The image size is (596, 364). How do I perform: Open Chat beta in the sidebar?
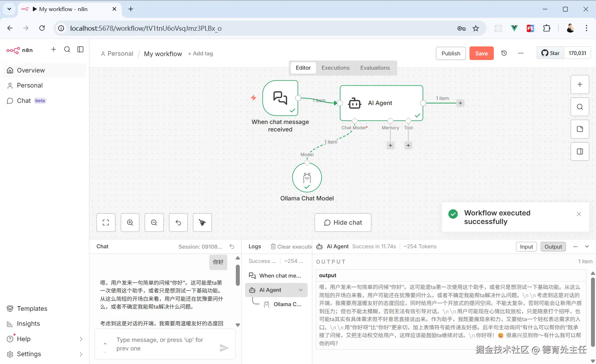45,101
